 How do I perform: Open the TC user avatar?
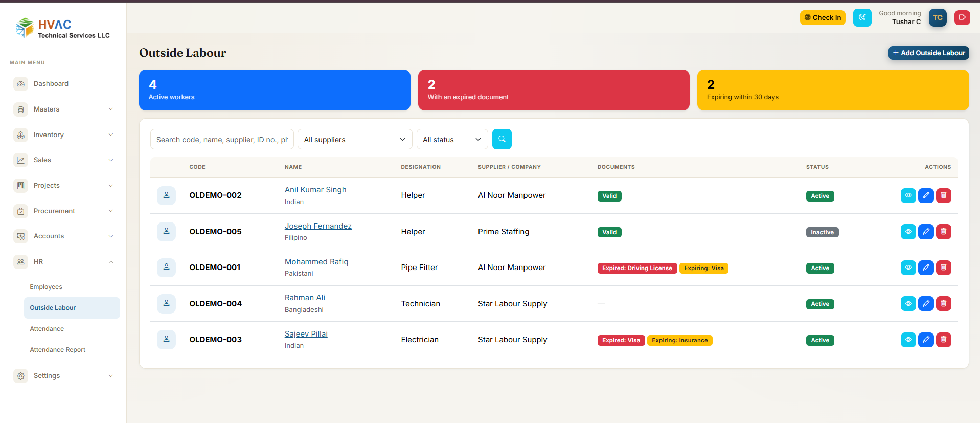938,17
